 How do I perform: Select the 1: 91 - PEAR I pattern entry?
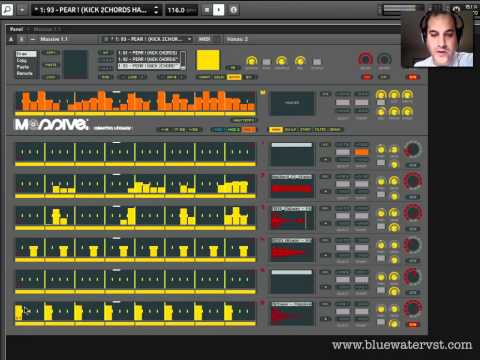(149, 53)
